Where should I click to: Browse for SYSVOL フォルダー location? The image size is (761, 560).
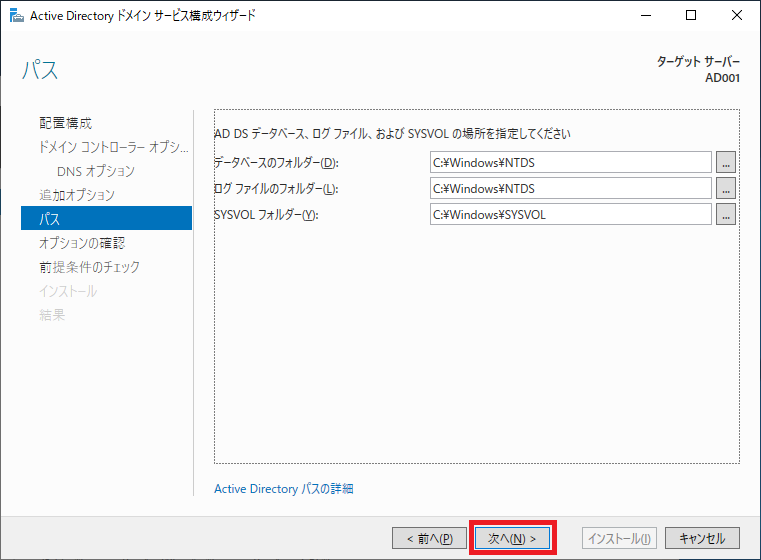pyautogui.click(x=726, y=214)
